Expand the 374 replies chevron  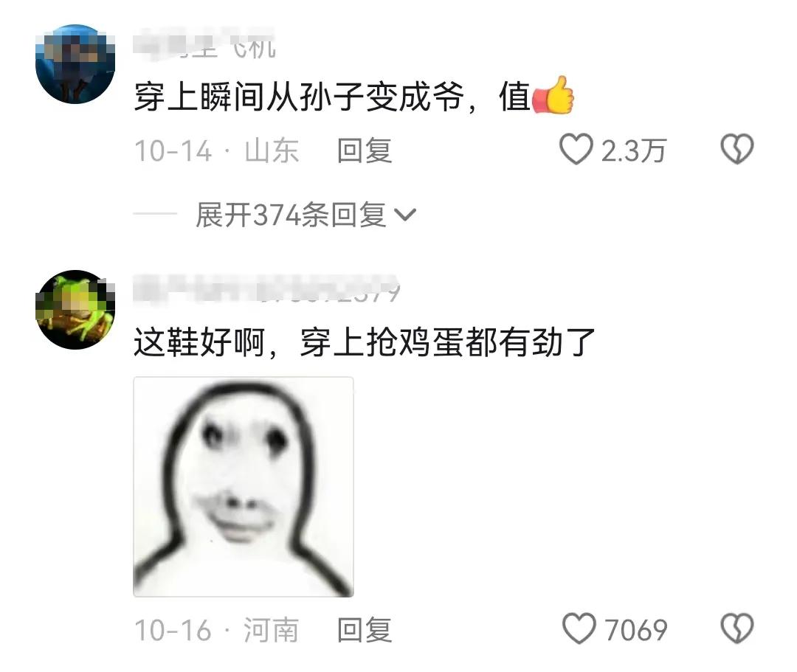coord(406,215)
